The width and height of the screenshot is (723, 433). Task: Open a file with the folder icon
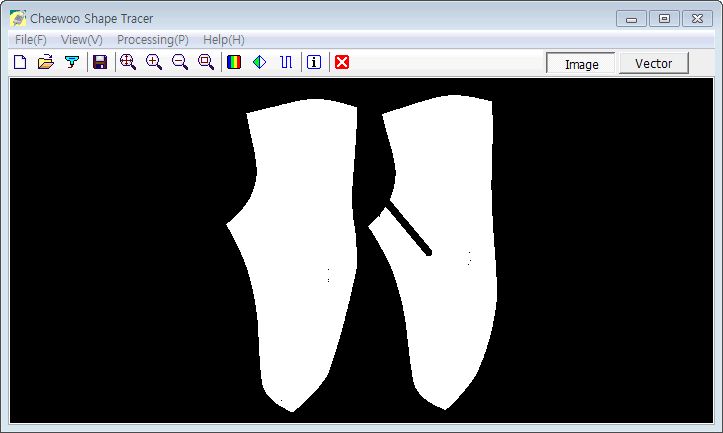point(46,62)
